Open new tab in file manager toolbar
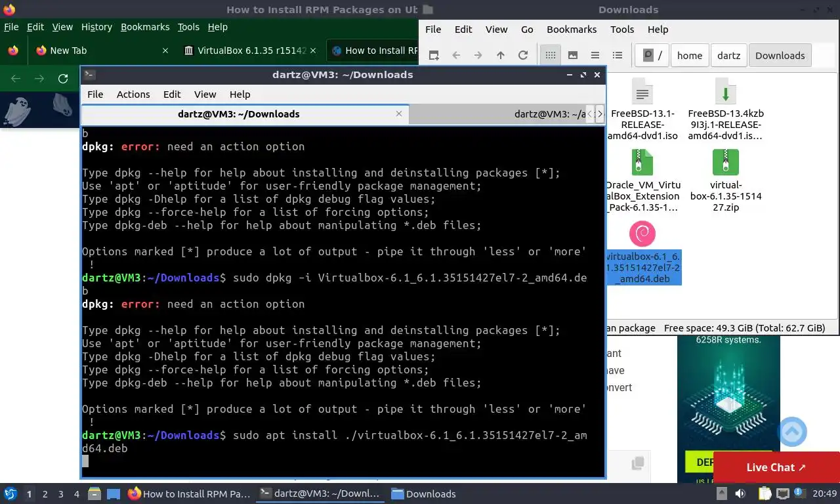Image resolution: width=840 pixels, height=504 pixels. [433, 55]
